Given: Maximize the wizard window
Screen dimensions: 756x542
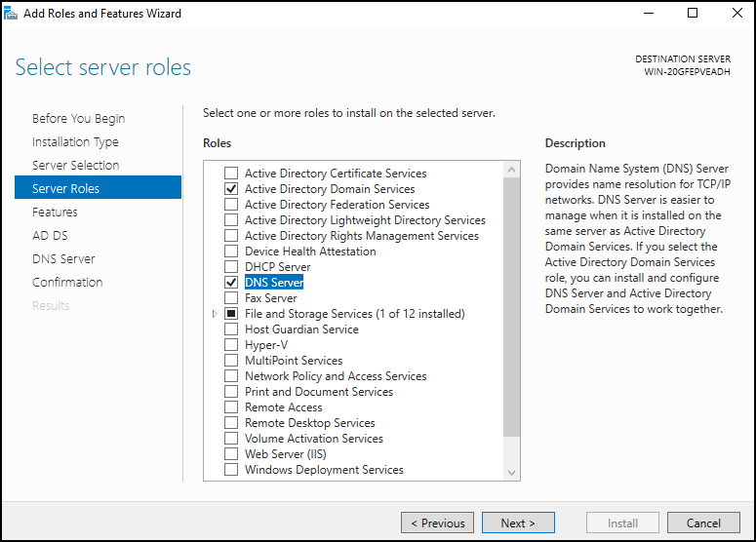Looking at the screenshot, I should [693, 13].
